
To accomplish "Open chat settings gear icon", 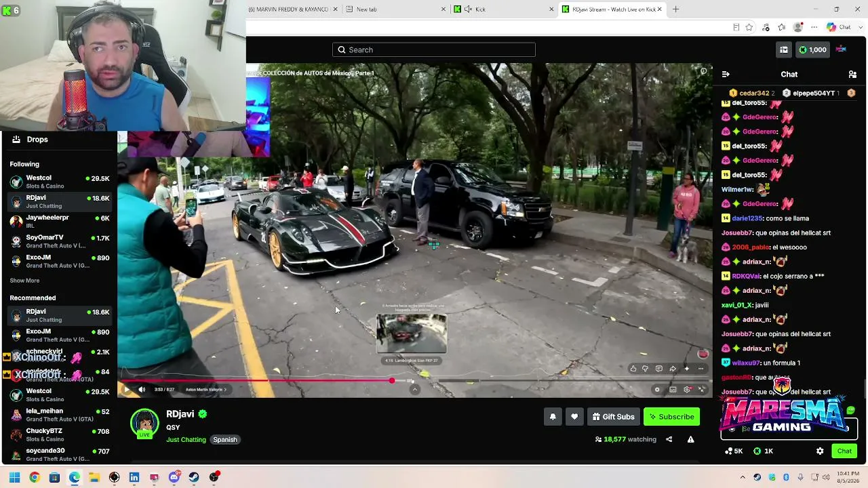I will point(820,451).
